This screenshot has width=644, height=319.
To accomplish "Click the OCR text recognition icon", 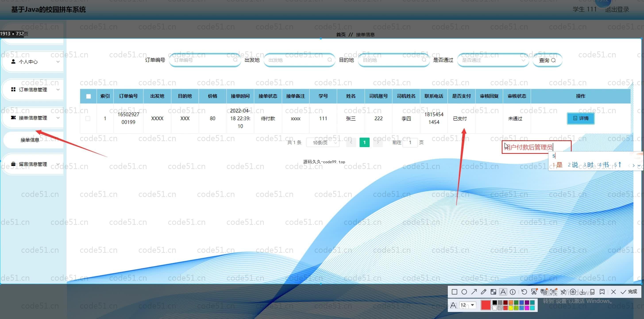I will click(x=553, y=292).
